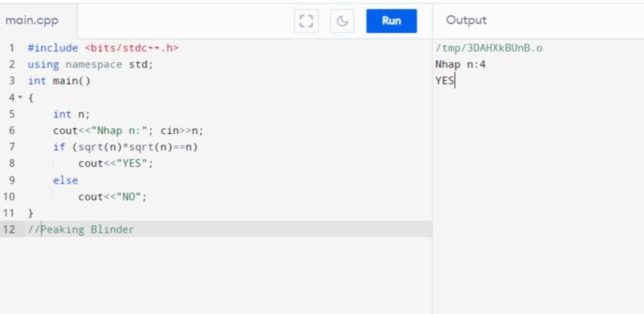The image size is (644, 314).
Task: Place cursor on cout "YES" statement
Action: coord(116,163)
